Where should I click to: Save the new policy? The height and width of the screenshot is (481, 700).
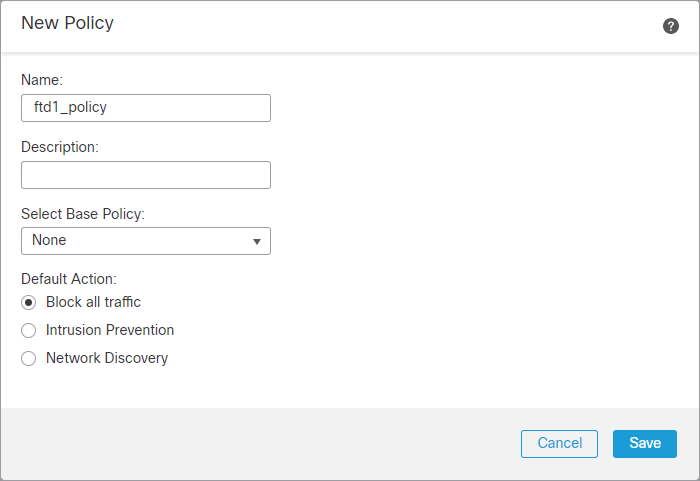tap(645, 443)
